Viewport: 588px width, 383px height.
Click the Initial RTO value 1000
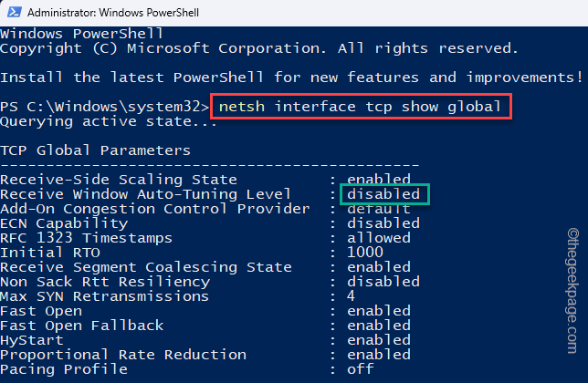coord(365,252)
